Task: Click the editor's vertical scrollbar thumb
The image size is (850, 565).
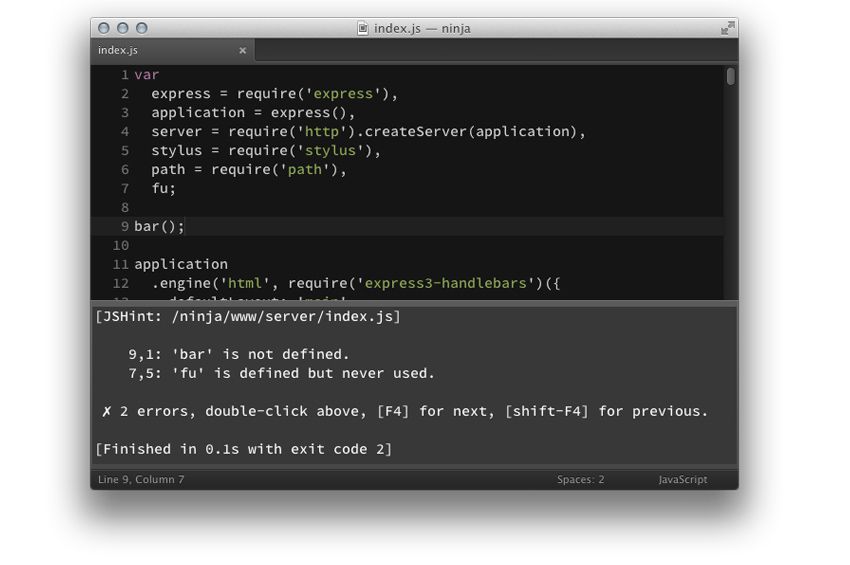Action: click(x=731, y=76)
